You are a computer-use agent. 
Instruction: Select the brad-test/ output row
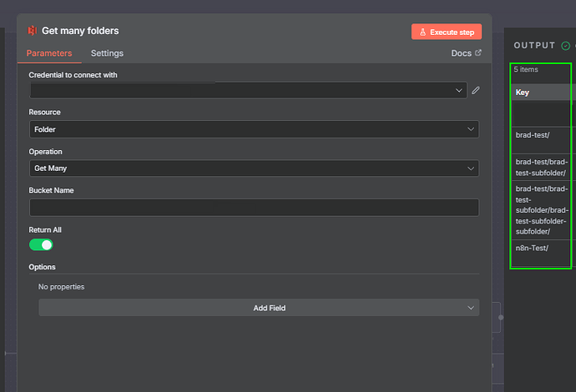tap(531, 134)
